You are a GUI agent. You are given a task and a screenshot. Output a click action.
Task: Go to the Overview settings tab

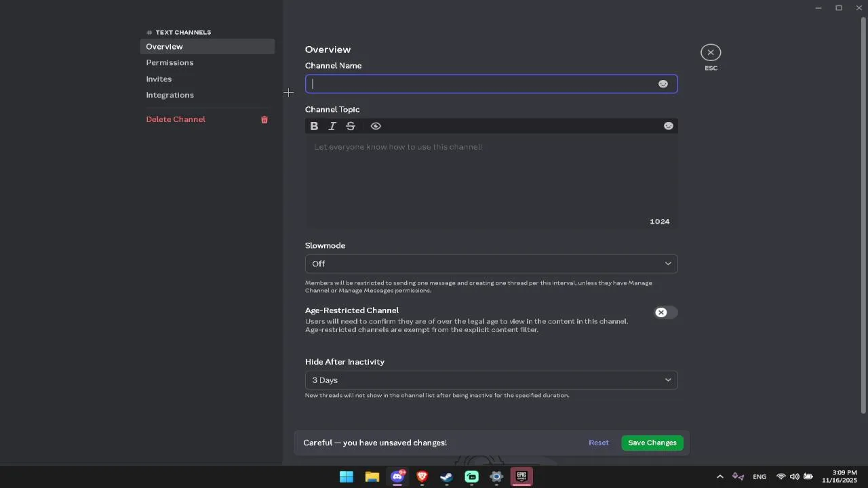[x=207, y=47]
